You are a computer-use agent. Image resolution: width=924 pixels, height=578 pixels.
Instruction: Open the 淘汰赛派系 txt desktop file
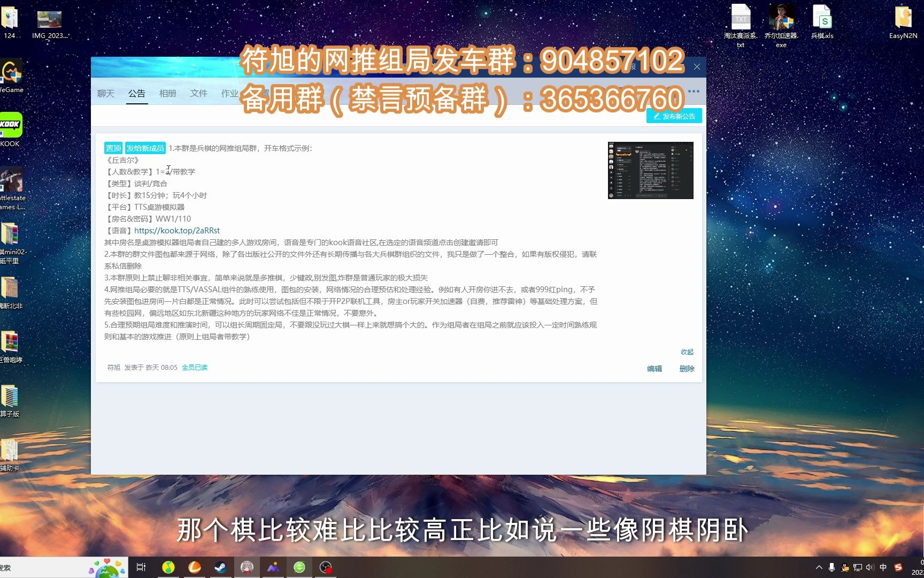(741, 26)
